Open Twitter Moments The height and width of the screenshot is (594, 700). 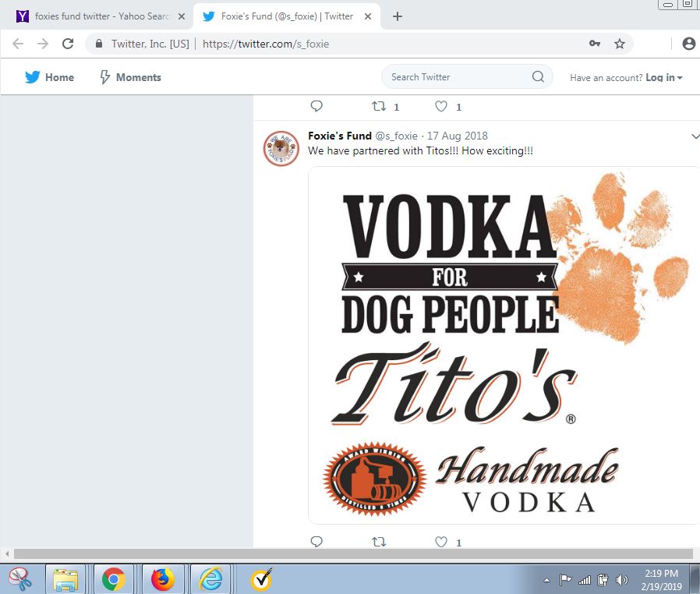click(x=130, y=77)
